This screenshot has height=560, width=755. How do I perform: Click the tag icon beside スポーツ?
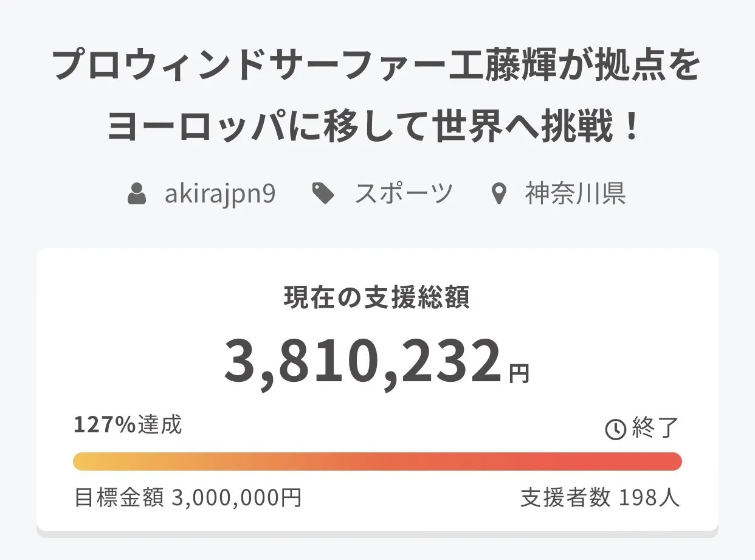pos(323,195)
